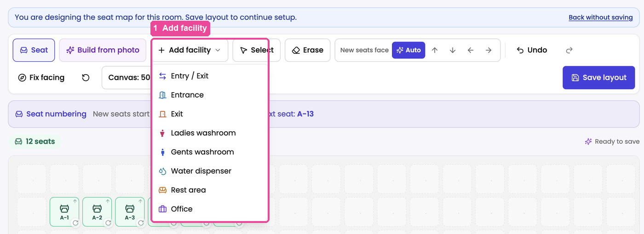Rotate seat A-2 with its rotate icon
Viewport: 644px width, 234px height.
point(108,223)
